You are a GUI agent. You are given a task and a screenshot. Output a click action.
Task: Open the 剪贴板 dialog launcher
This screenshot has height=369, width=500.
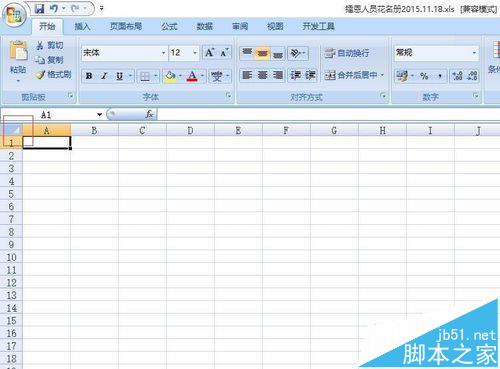70,96
